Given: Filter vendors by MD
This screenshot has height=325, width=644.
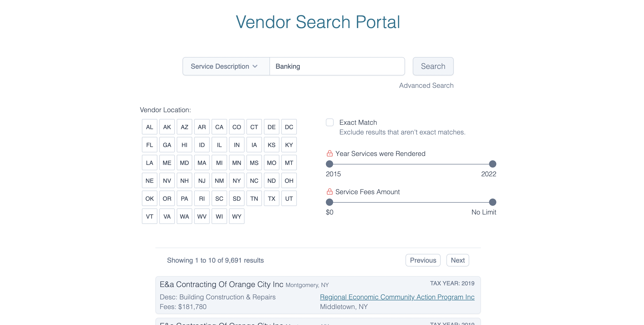Looking at the screenshot, I should coord(184,163).
